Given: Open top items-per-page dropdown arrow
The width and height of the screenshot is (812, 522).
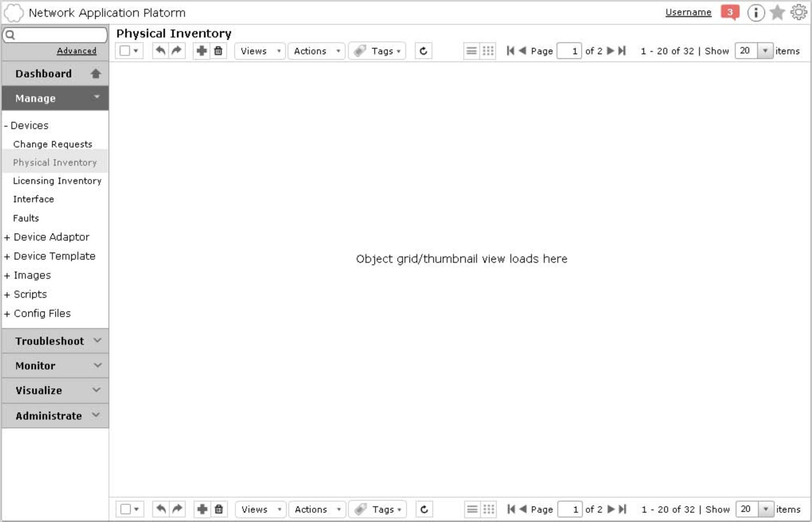Looking at the screenshot, I should (765, 51).
